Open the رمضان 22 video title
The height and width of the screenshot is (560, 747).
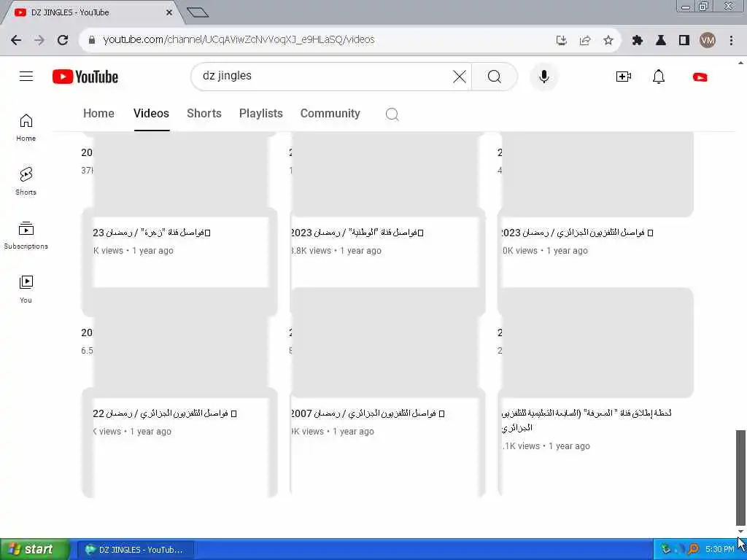(x=165, y=413)
